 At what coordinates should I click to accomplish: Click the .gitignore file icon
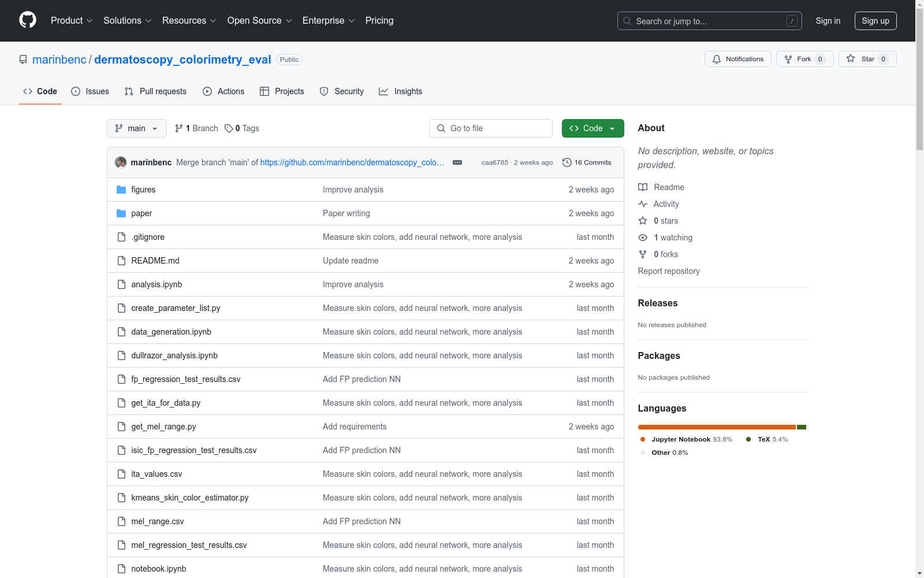point(121,237)
